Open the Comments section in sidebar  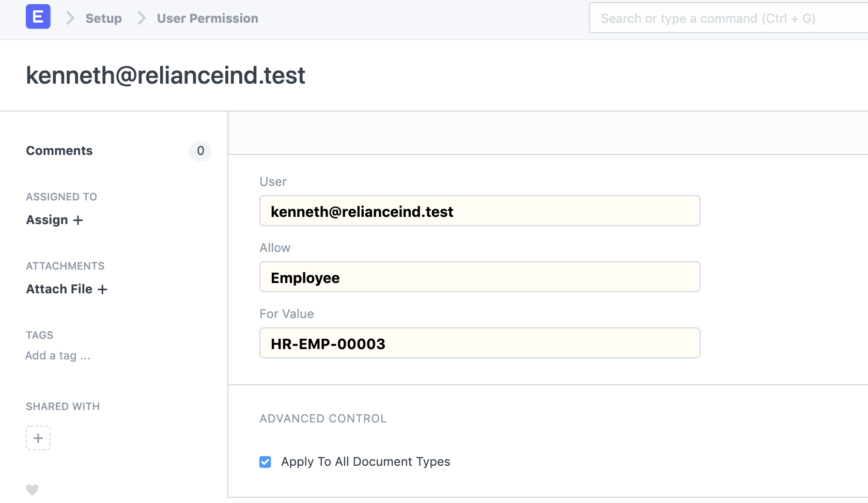(x=59, y=151)
